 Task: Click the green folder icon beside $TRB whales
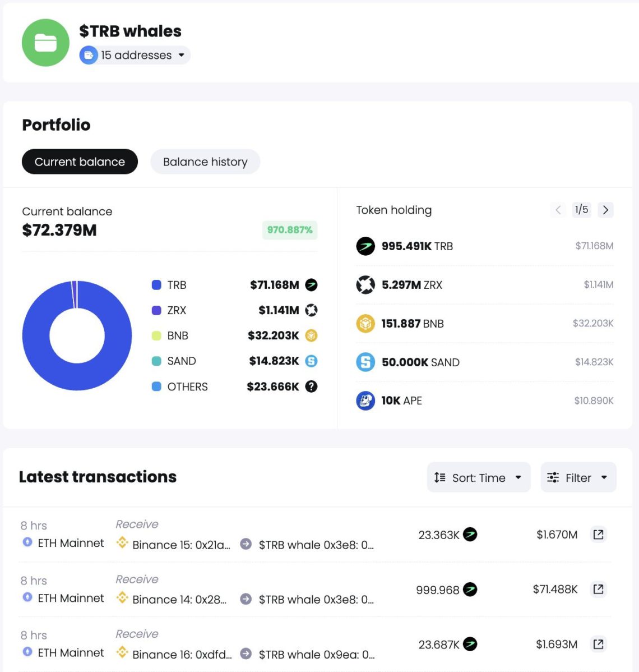(45, 42)
